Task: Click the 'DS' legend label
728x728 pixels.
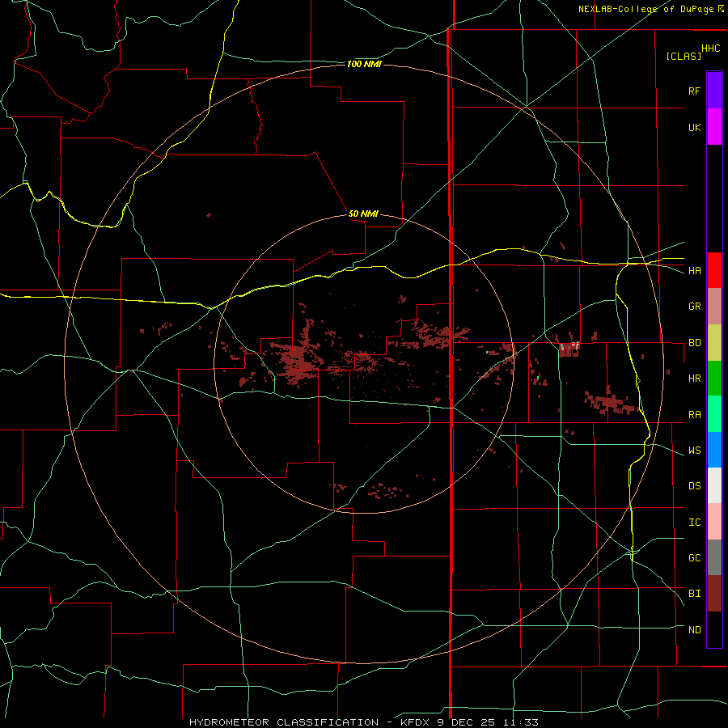Action: (x=694, y=486)
